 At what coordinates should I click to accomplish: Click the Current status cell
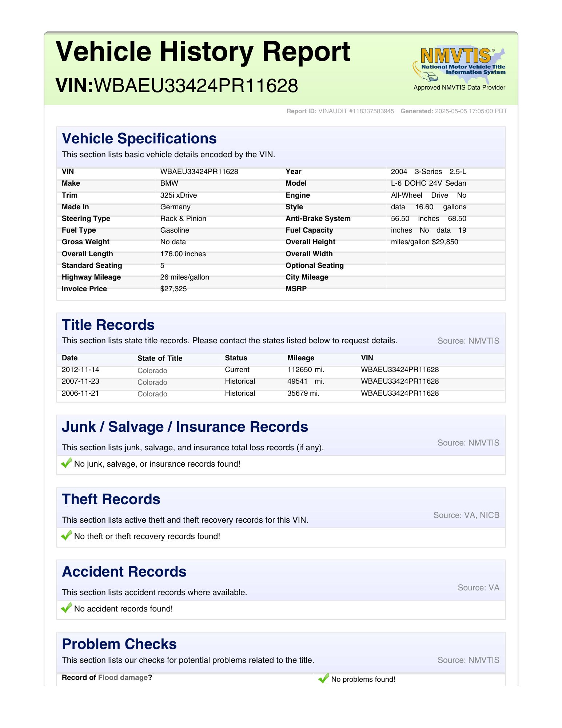(237, 369)
